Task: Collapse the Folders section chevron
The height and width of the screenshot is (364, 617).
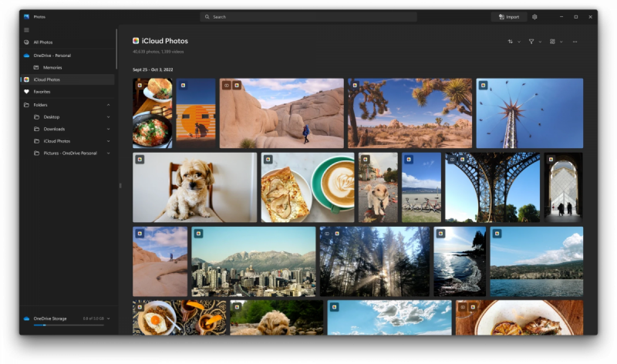Action: [x=108, y=105]
